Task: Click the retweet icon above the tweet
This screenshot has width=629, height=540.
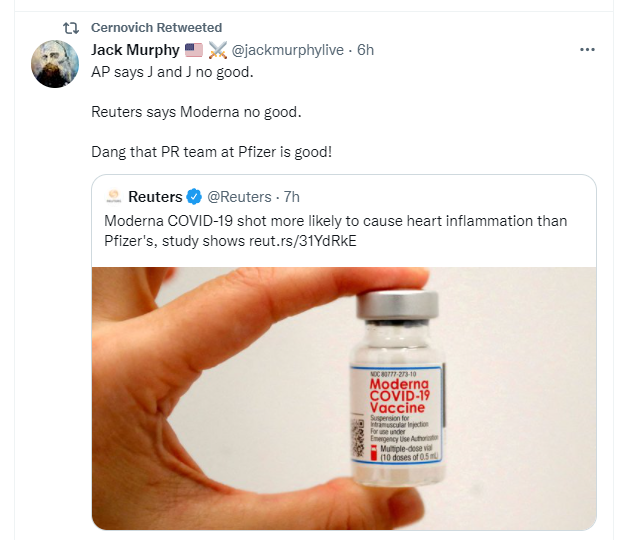Action: (x=70, y=28)
